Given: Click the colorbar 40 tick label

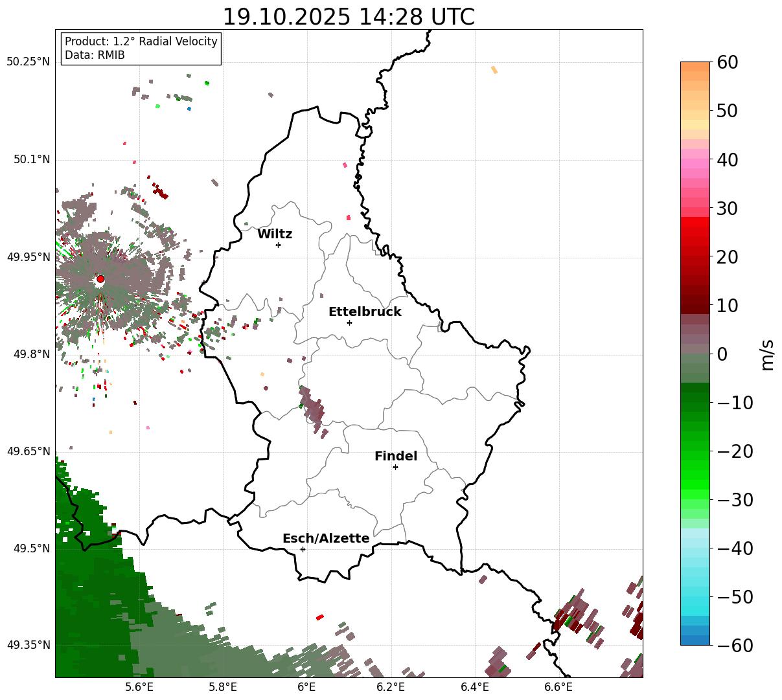Looking at the screenshot, I should tap(727, 160).
